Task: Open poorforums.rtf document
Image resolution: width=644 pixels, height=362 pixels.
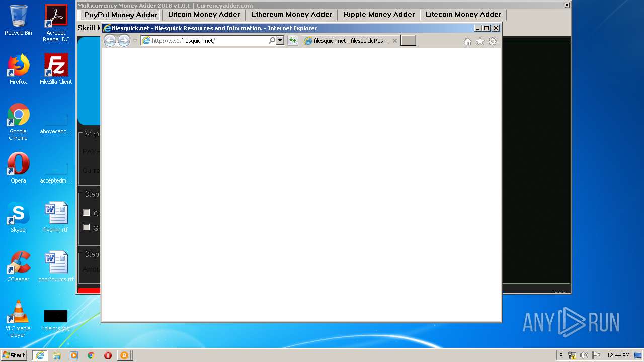Action: click(x=56, y=266)
